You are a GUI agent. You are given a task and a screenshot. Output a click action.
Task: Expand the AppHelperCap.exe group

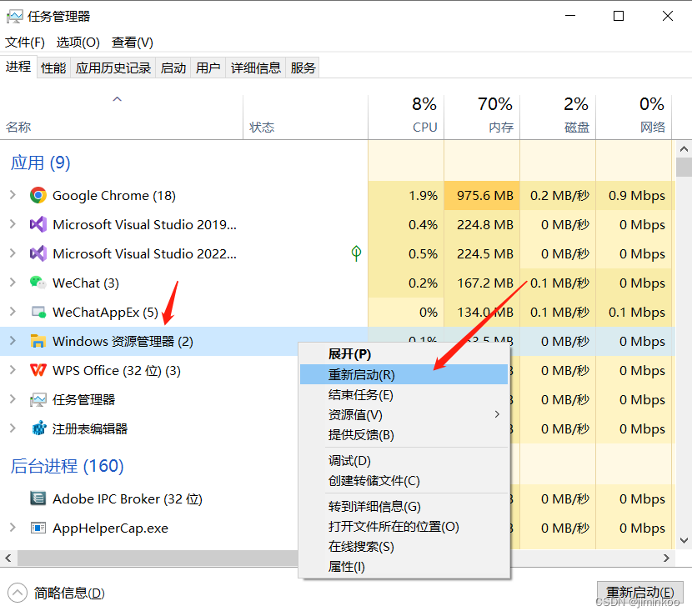(x=13, y=528)
